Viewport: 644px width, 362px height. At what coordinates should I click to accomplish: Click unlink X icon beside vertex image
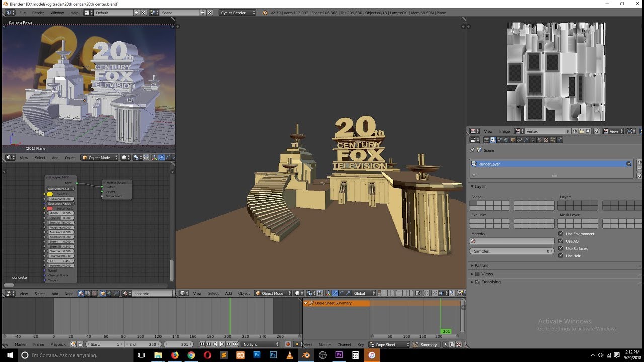[588, 131]
